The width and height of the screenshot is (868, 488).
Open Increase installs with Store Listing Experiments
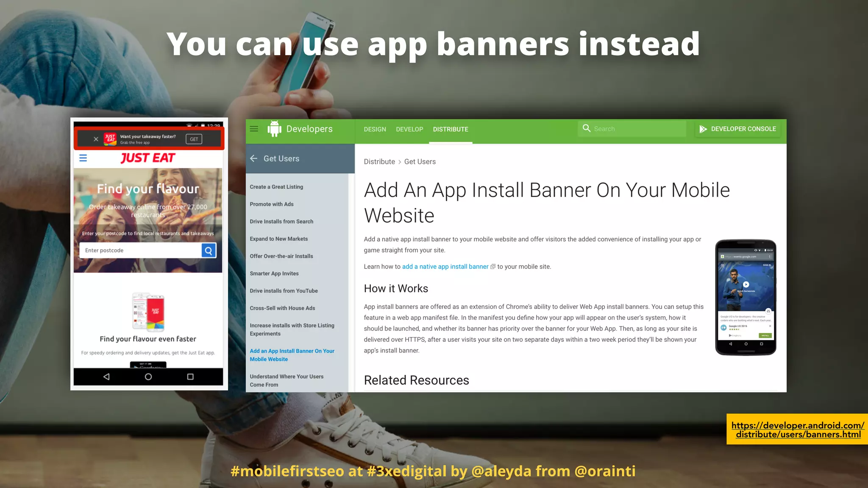[292, 330]
